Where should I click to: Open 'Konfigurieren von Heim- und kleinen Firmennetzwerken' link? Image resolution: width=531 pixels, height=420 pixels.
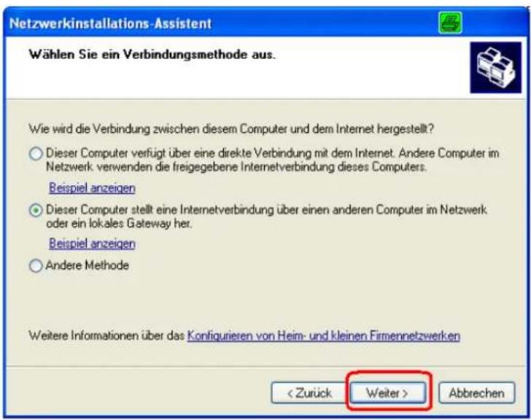(323, 335)
